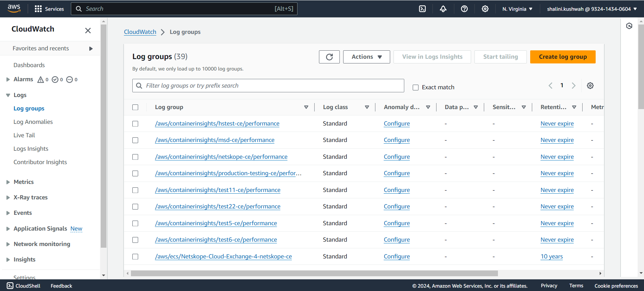The image size is (644, 291).
Task: Click Never expire for hstest-ce row
Action: coord(557,124)
